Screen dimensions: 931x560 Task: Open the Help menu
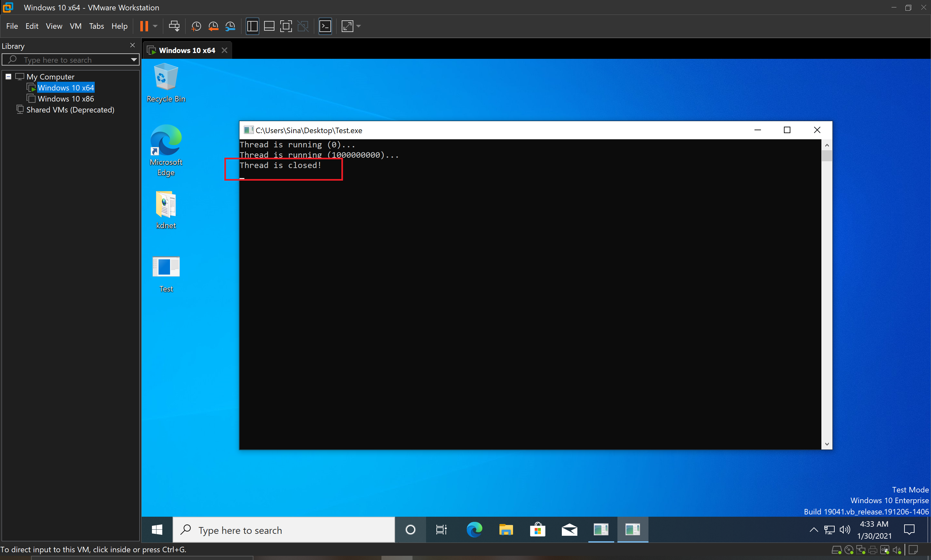119,26
